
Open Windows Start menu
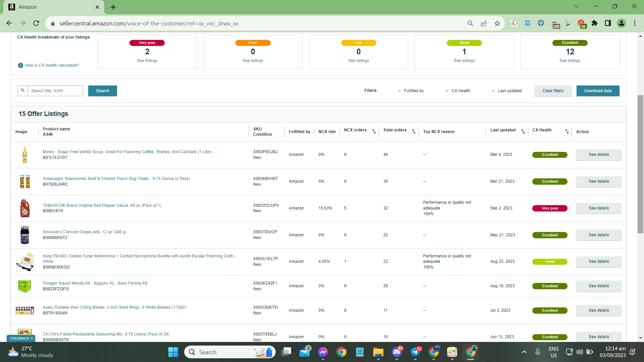point(173,352)
